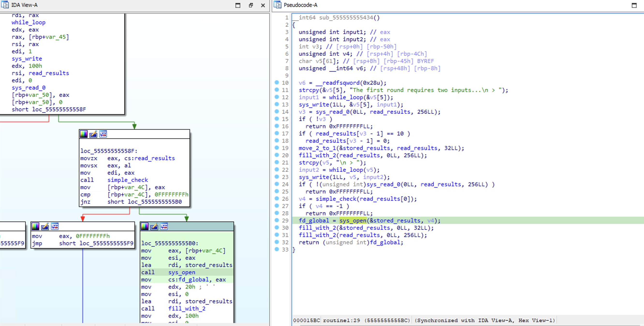Click [rbp+var_45] operand in top block
644x326 pixels.
49,37
